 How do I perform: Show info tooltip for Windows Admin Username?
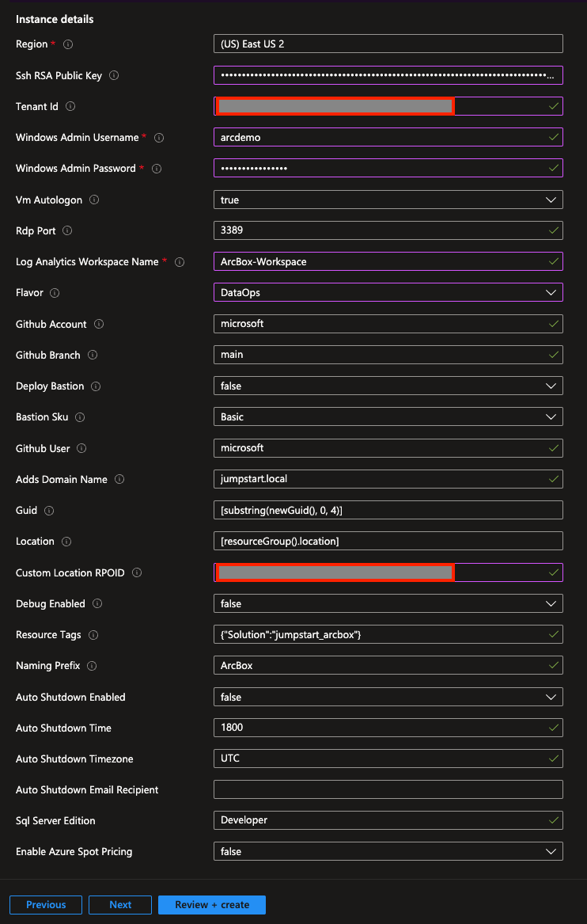pyautogui.click(x=158, y=137)
